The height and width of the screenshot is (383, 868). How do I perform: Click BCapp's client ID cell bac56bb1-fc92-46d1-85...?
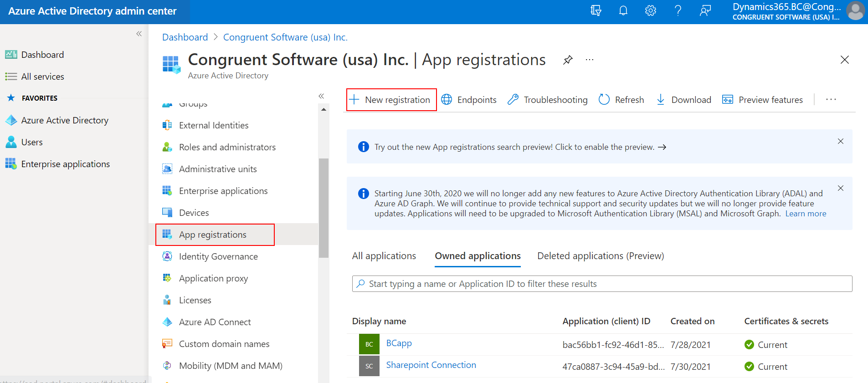[x=613, y=345]
